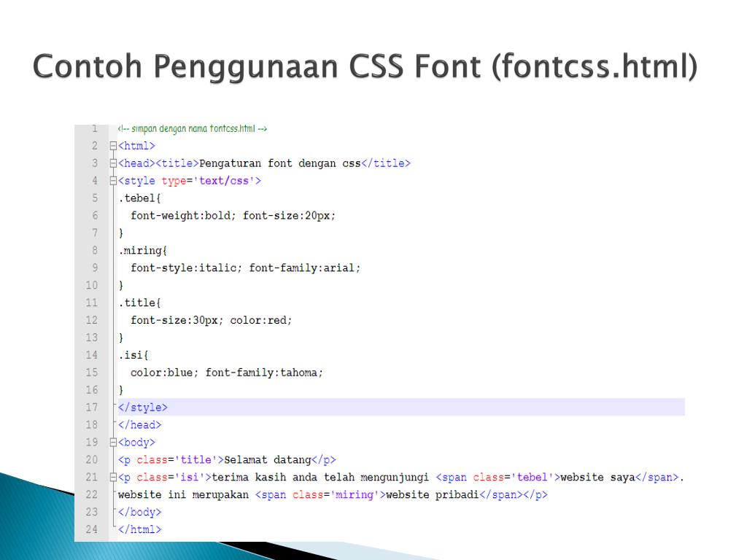Click the title text 'Pengaturan font dengan css'
Image resolution: width=747 pixels, height=560 pixels.
(280, 163)
